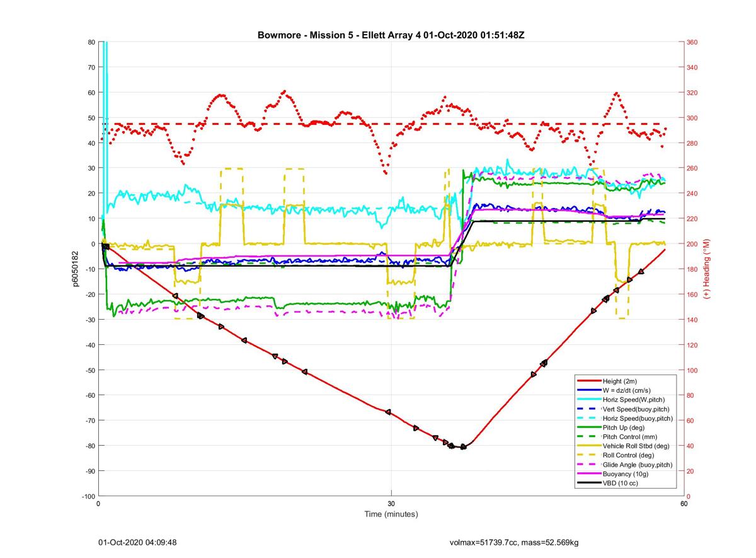The height and width of the screenshot is (558, 756).
Task: Click the red line sample beside "Height (2m)"
Action: click(x=588, y=381)
